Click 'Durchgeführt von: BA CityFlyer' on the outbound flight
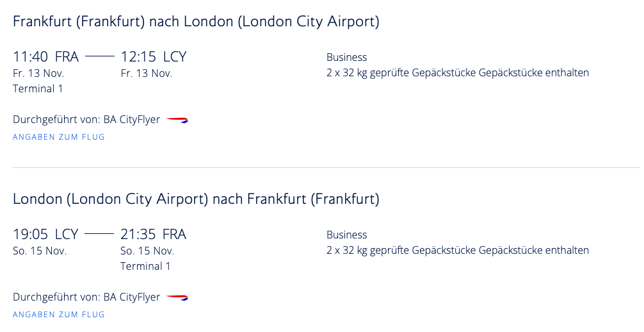Screen dimensions: 644x332 86,120
